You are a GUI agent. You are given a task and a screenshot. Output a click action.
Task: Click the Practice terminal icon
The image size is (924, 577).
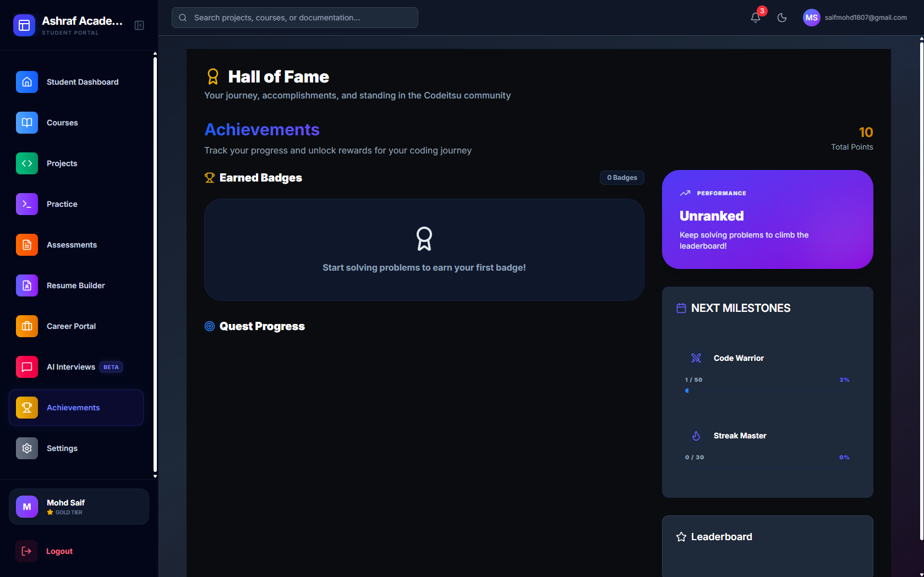(27, 204)
